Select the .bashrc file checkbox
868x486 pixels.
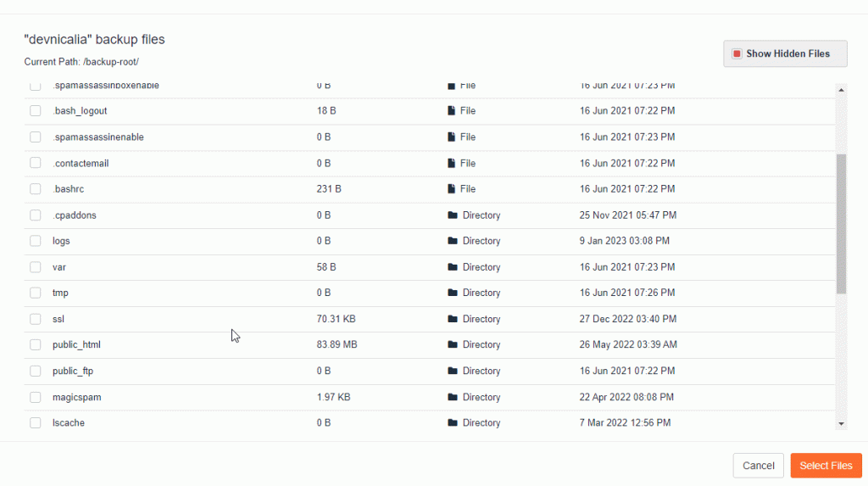coord(36,189)
